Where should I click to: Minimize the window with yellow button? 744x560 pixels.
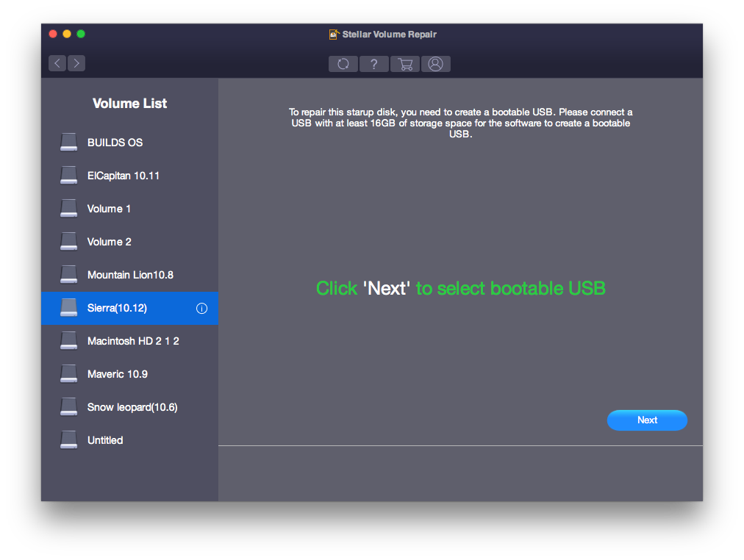[x=67, y=34]
